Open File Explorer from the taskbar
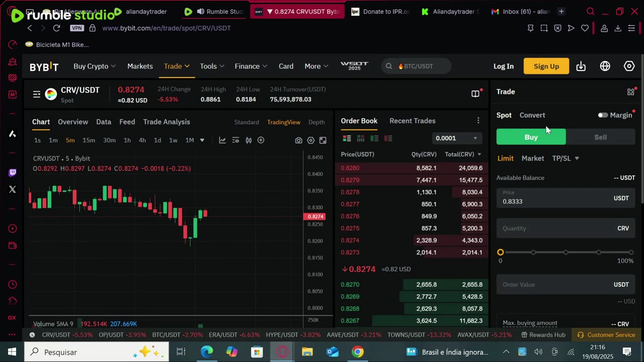This screenshot has width=644, height=362. coord(307,352)
